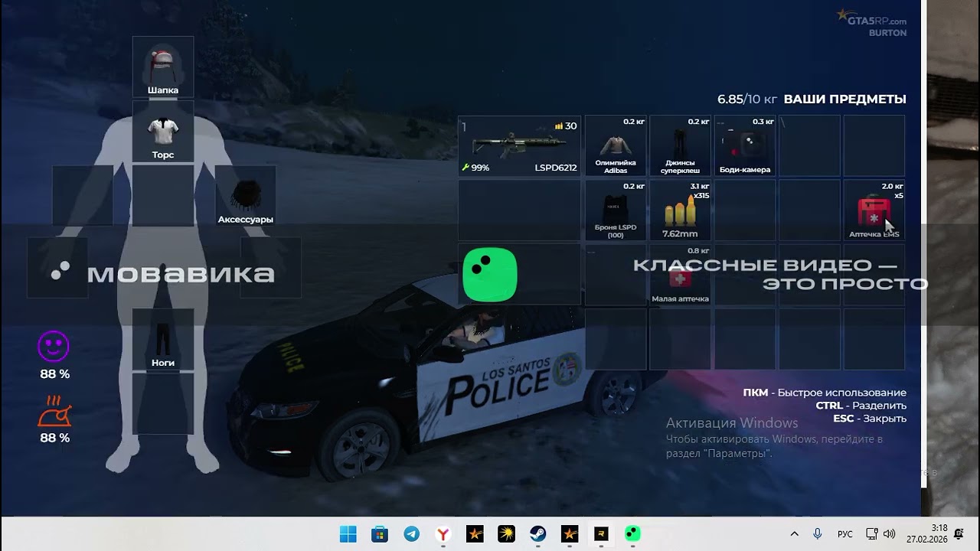Open Rockstar Games Launcher in the taskbar
Screen dimensions: 980x551
coord(601,534)
